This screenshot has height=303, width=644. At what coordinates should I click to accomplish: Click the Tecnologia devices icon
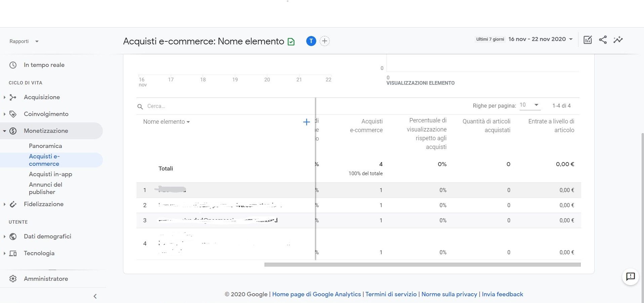click(13, 253)
